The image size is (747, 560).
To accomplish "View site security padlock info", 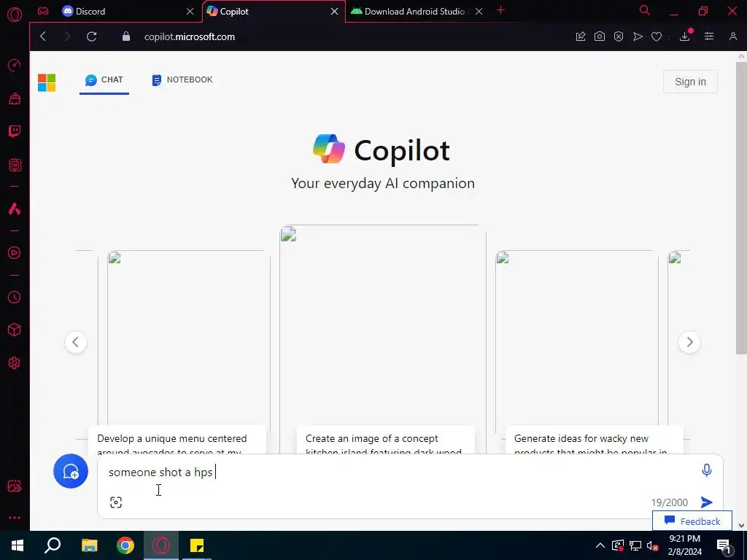I will tap(125, 36).
